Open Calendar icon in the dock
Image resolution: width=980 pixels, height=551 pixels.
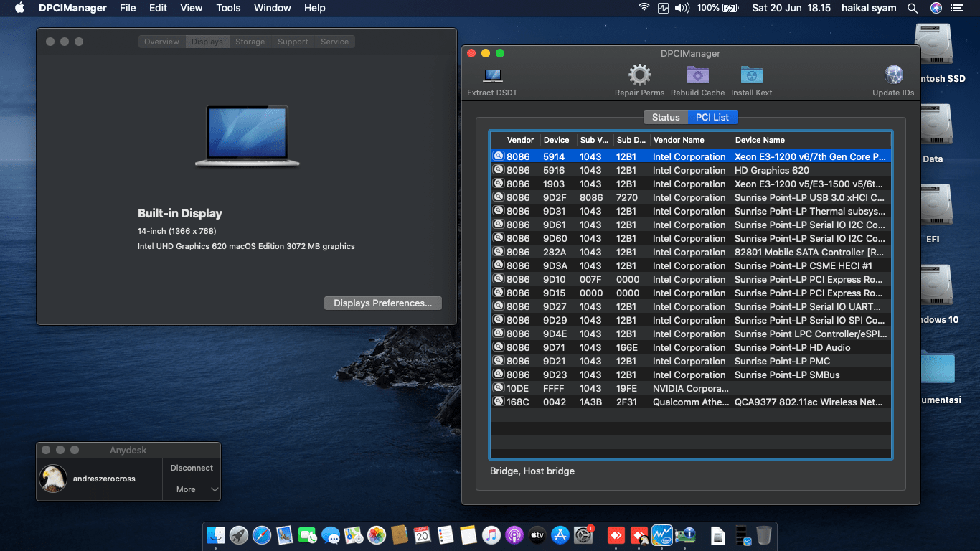coord(422,534)
